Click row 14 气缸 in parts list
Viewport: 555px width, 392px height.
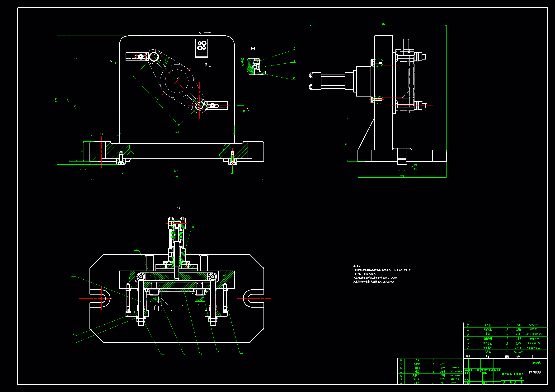point(418,360)
